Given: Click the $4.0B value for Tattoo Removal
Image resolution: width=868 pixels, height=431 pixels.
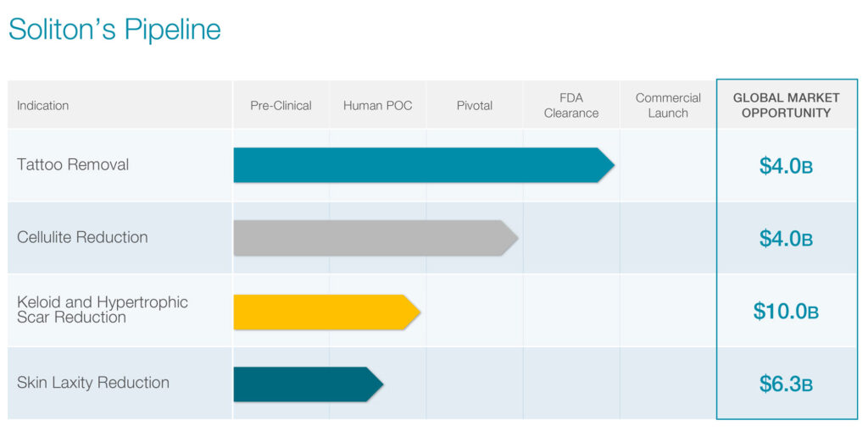Looking at the screenshot, I should click(786, 165).
